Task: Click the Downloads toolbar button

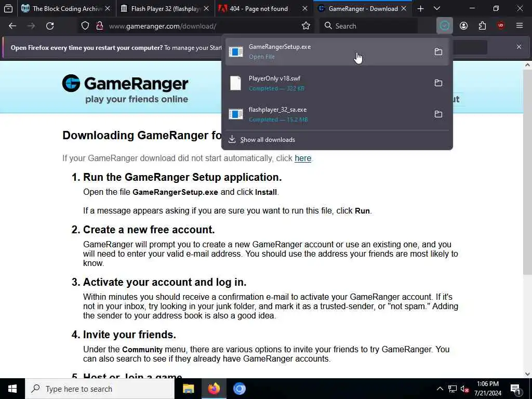Action: point(445,26)
